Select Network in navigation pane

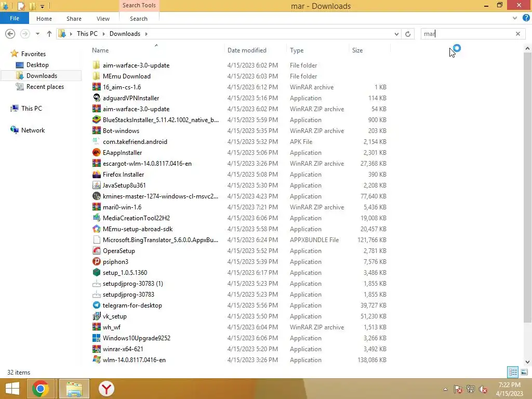(33, 130)
